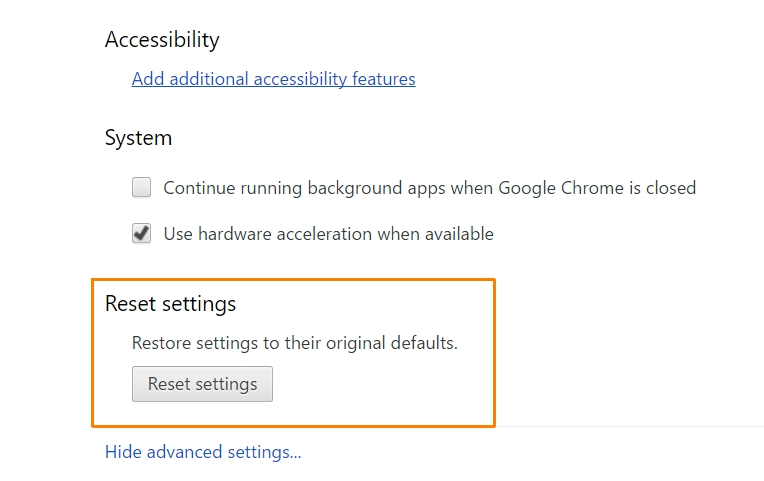Click the words 'Google Chrome is closed'
The width and height of the screenshot is (764, 481).
pos(597,187)
